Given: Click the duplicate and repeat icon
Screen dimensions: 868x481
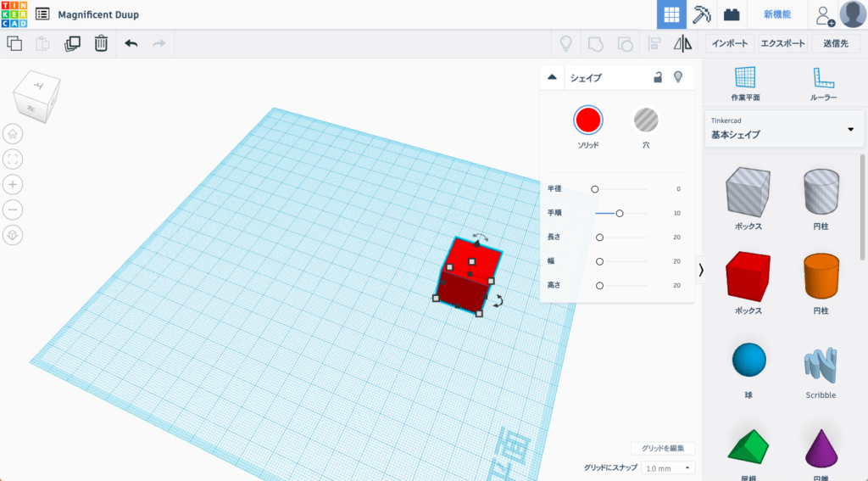Looking at the screenshot, I should point(72,43).
